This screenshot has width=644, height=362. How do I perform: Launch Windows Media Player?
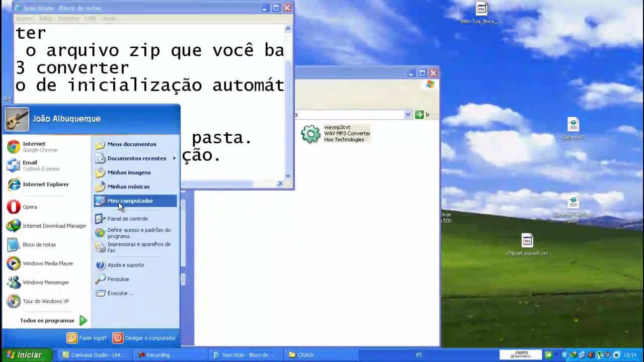tap(47, 263)
